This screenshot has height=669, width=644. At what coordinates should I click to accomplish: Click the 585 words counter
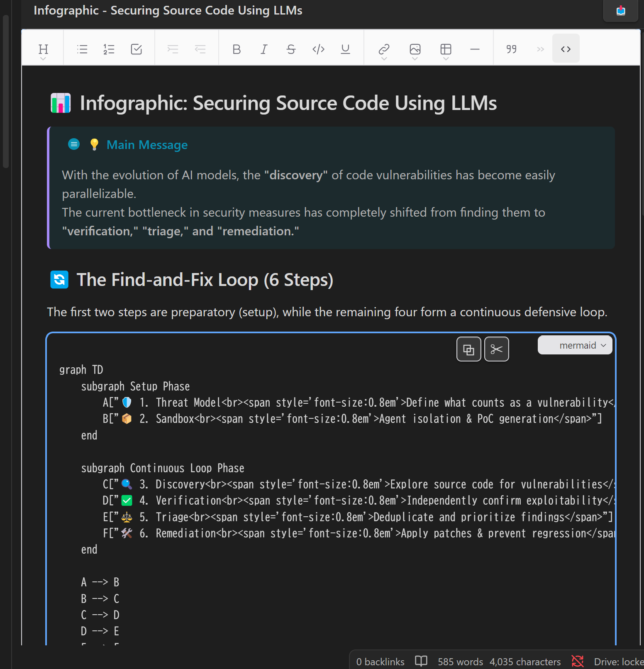(x=461, y=662)
